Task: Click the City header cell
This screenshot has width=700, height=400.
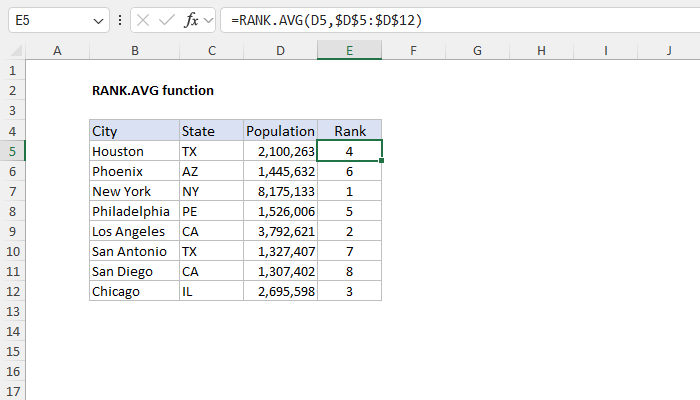Action: 134,131
